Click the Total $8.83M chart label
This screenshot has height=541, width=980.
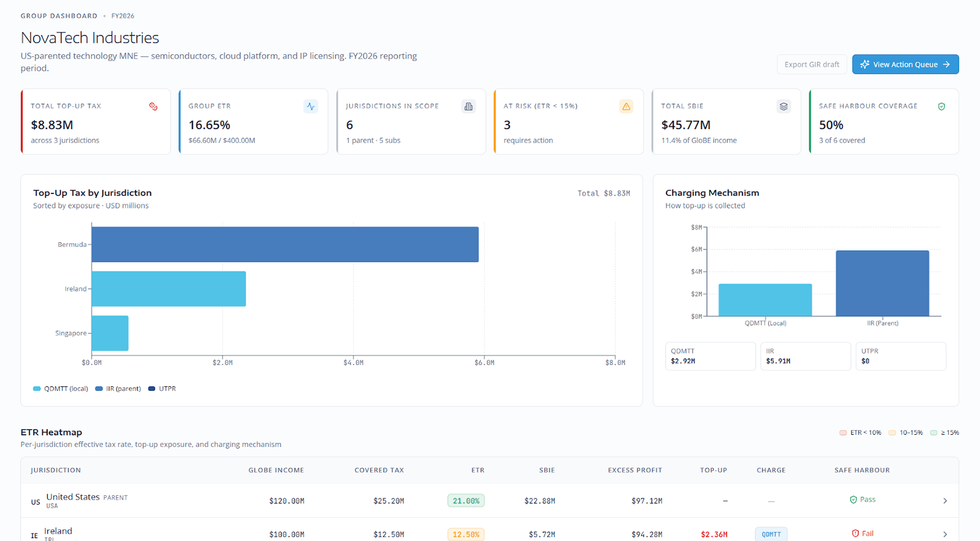tap(604, 193)
